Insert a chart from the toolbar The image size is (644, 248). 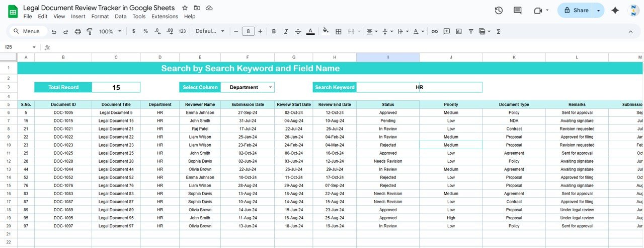458,31
